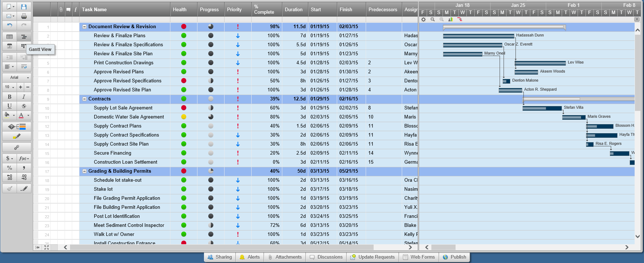This screenshot has height=263, width=644.
Task: Open Gantt chart settings gear
Action: click(x=423, y=20)
